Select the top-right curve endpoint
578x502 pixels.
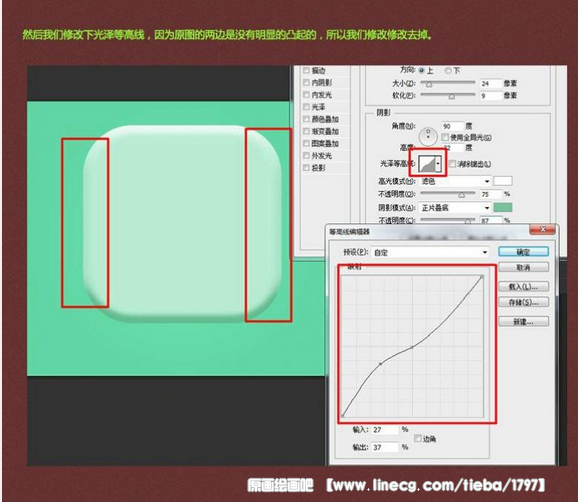[482, 277]
